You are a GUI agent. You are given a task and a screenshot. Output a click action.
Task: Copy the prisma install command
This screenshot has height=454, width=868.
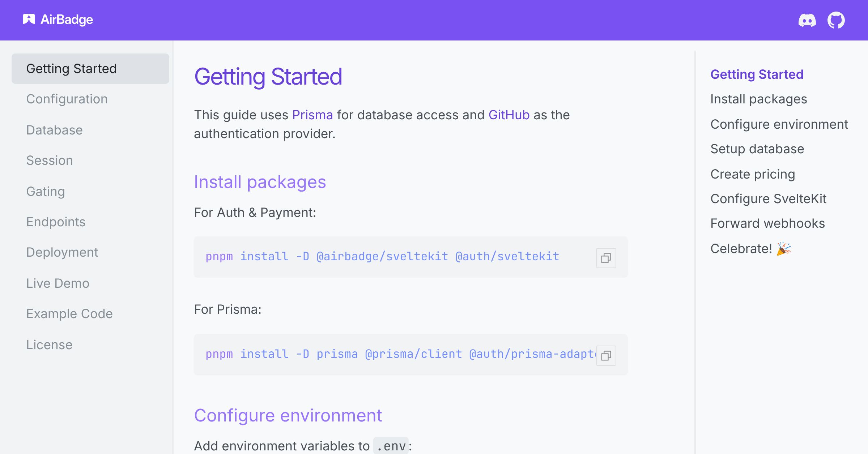606,355
